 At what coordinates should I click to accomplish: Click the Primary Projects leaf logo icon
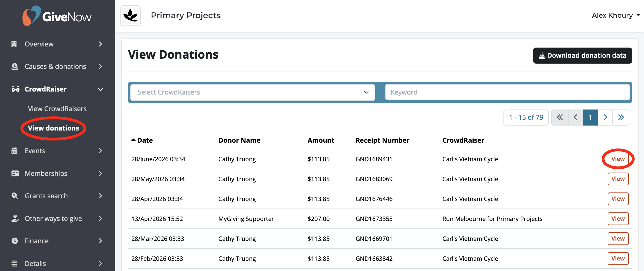(x=131, y=15)
